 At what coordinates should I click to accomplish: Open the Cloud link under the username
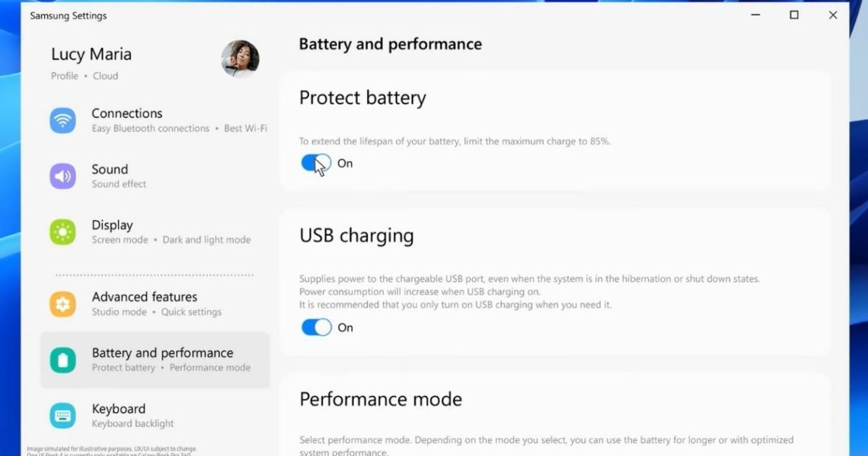pyautogui.click(x=105, y=75)
